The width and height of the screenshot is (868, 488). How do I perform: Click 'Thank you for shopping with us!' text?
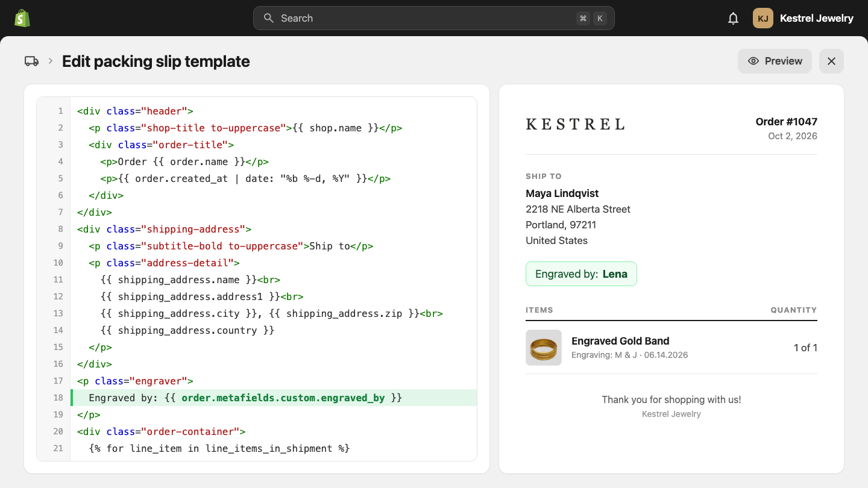(x=671, y=399)
